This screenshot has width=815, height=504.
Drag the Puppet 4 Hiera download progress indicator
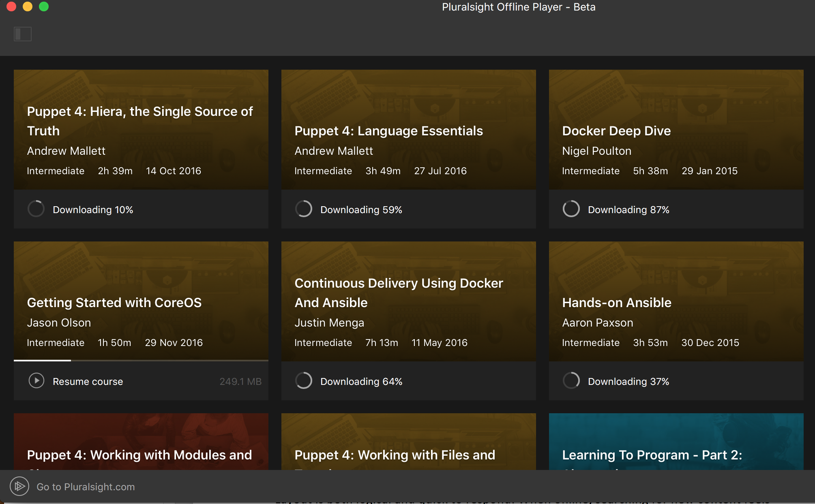click(36, 209)
